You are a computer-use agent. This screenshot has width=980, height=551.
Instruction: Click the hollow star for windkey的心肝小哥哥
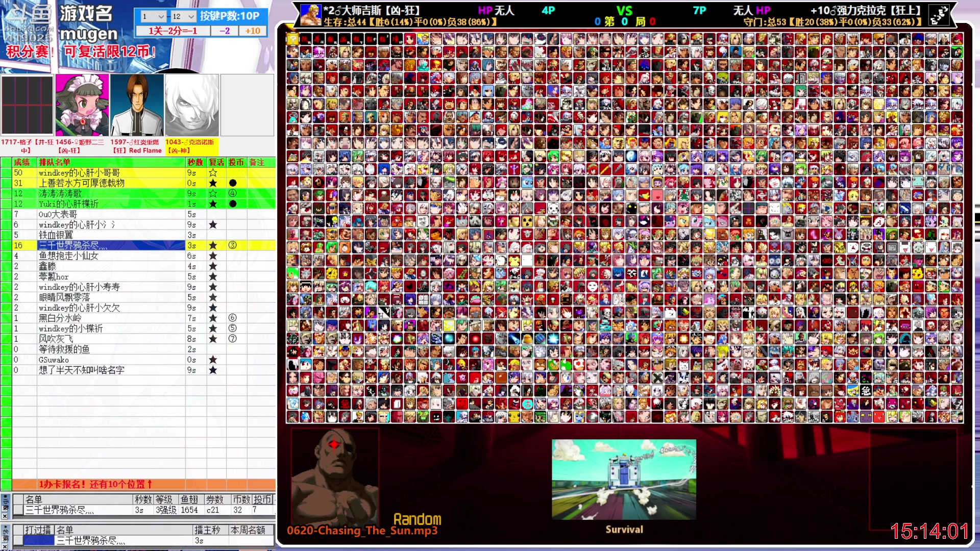coord(213,173)
